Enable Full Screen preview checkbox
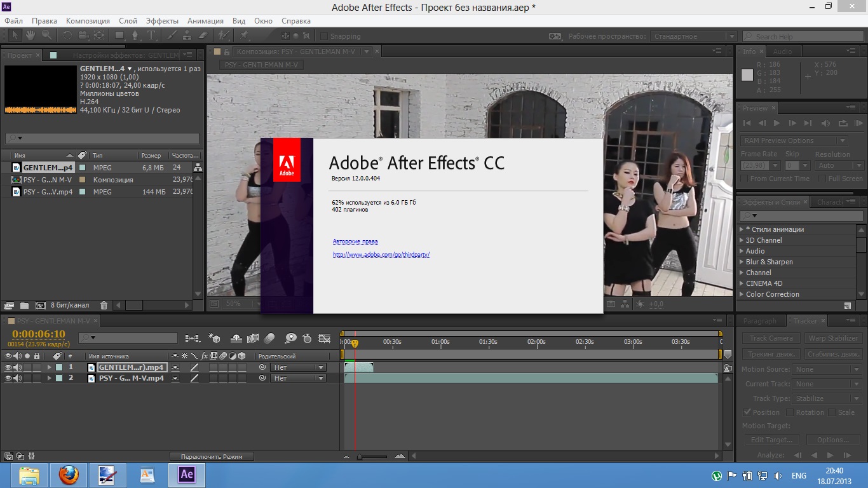 (822, 179)
